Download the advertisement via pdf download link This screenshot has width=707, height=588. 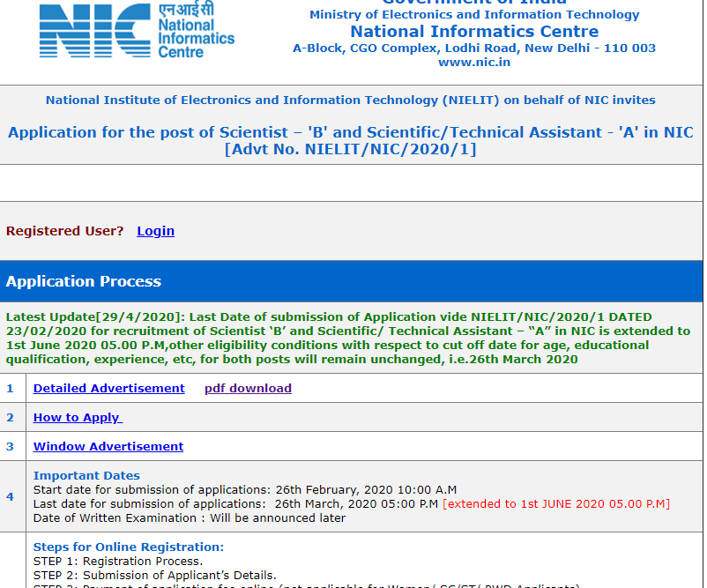point(248,389)
